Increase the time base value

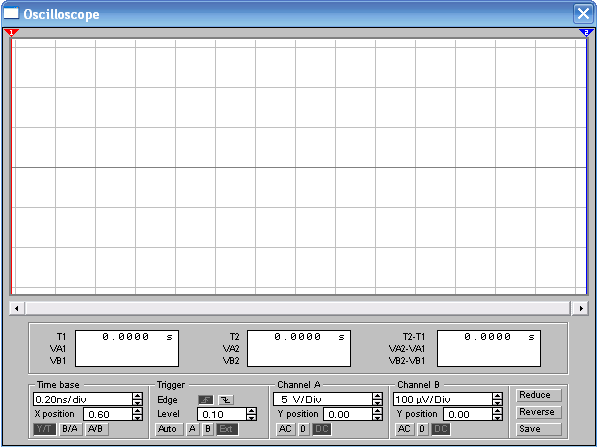(138, 396)
